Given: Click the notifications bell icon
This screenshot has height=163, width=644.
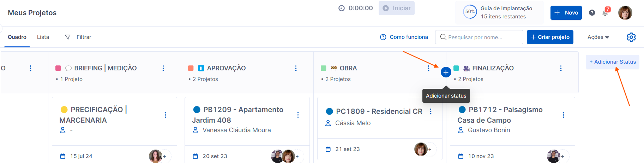Looking at the screenshot, I should point(605,13).
